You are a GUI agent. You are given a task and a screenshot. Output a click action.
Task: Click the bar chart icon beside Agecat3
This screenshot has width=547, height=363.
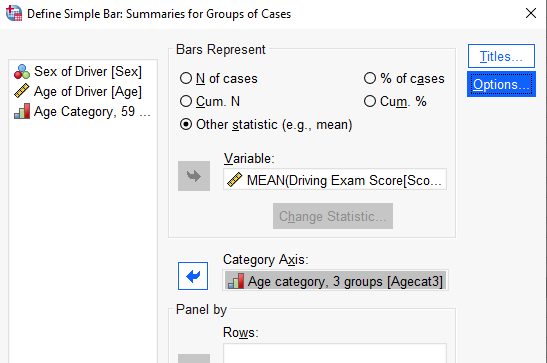click(236, 281)
